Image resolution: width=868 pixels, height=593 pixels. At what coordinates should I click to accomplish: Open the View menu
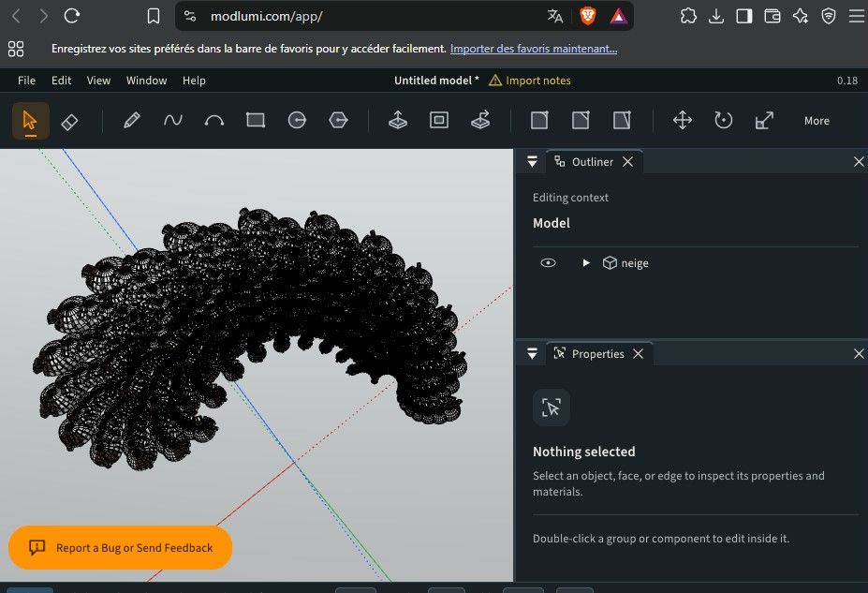pos(98,81)
